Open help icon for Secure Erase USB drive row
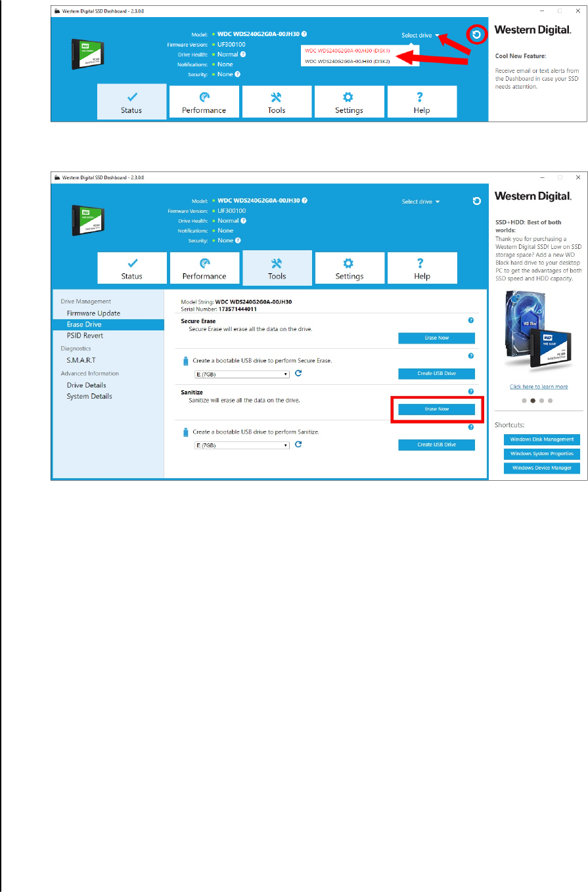 [x=471, y=355]
